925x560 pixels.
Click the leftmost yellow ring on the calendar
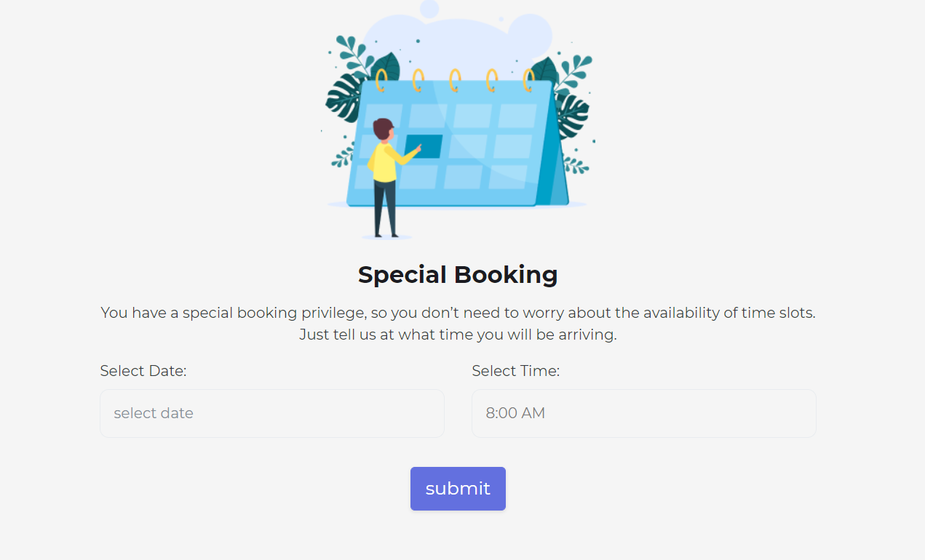click(x=381, y=79)
